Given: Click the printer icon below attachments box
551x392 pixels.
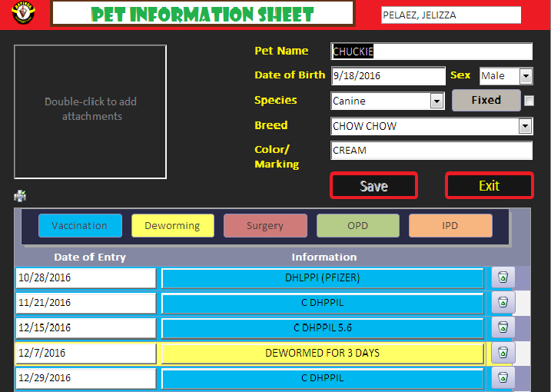Looking at the screenshot, I should pyautogui.click(x=20, y=195).
